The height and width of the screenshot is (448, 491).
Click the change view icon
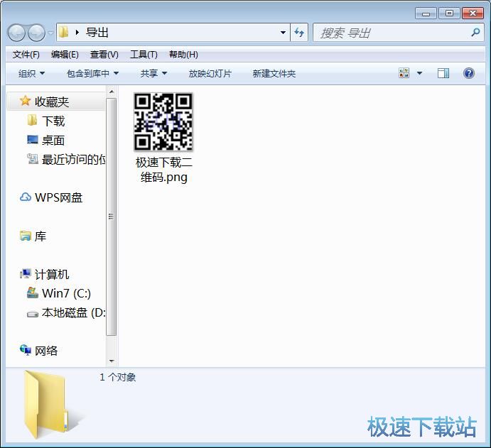pyautogui.click(x=404, y=73)
